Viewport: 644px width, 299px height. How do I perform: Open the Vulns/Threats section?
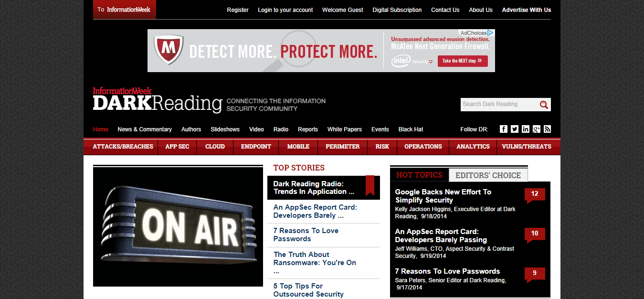point(527,147)
